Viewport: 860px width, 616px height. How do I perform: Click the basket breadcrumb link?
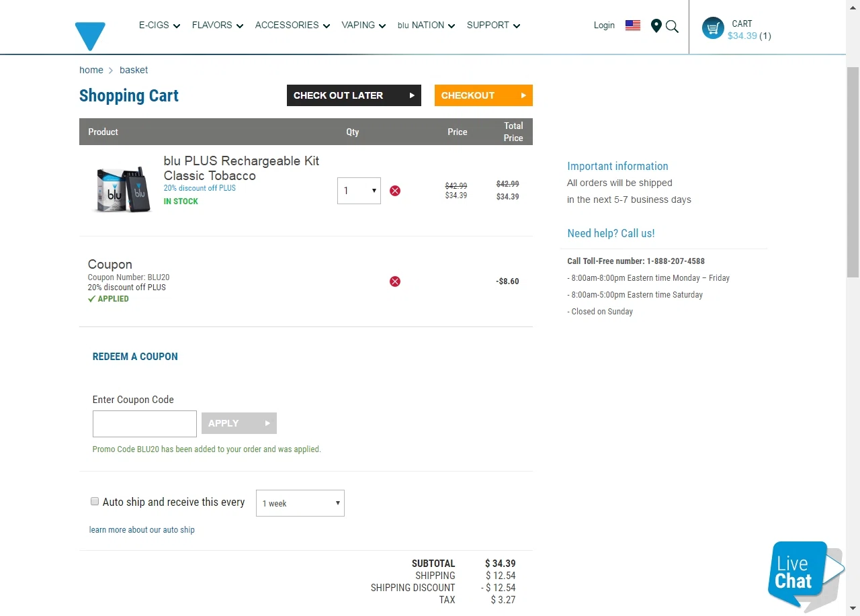tap(134, 70)
